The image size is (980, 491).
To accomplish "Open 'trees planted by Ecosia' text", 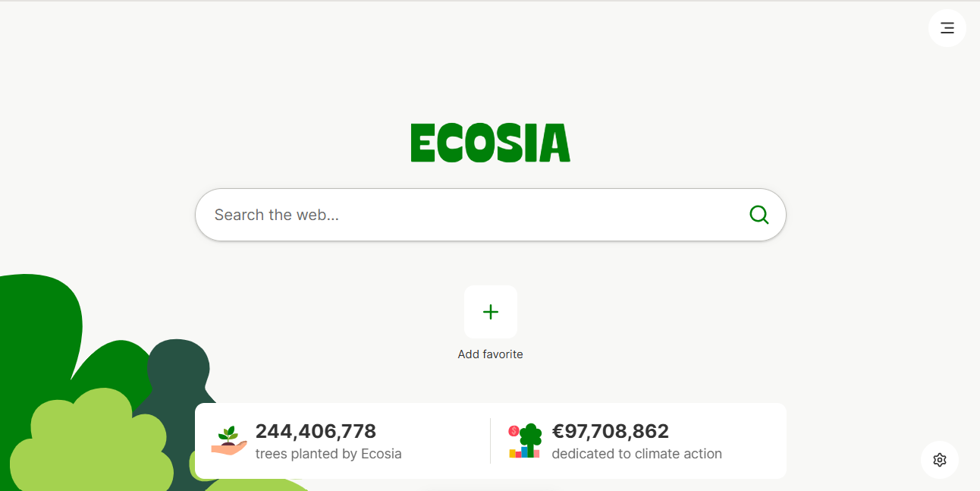I will (x=328, y=454).
